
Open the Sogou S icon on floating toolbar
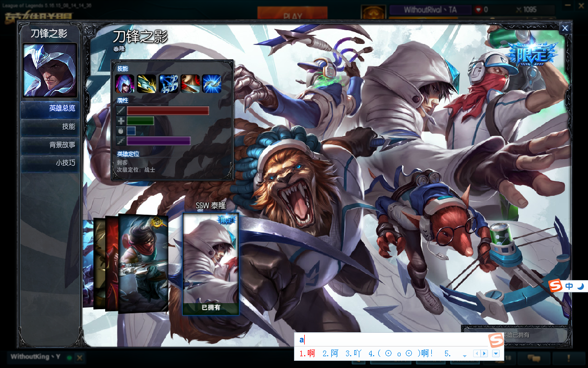[x=556, y=286]
